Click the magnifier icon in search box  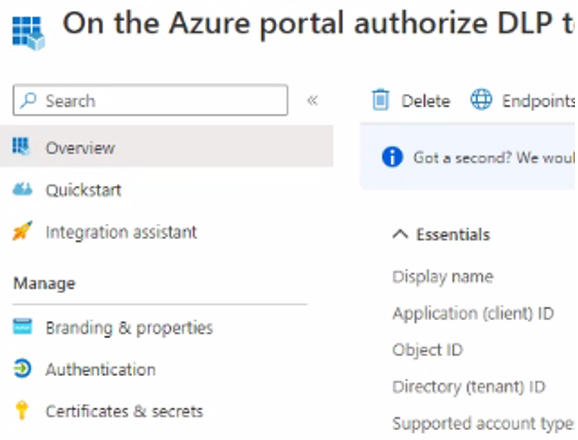pos(28,100)
